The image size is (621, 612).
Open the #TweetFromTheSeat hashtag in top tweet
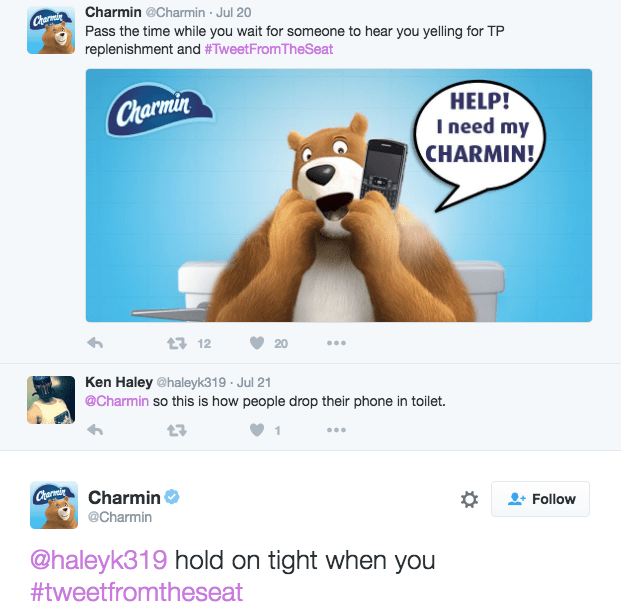pyautogui.click(x=269, y=49)
